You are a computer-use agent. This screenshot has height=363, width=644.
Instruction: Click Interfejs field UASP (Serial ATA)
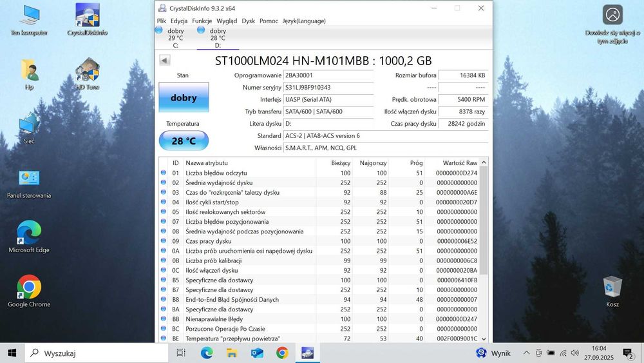point(328,99)
